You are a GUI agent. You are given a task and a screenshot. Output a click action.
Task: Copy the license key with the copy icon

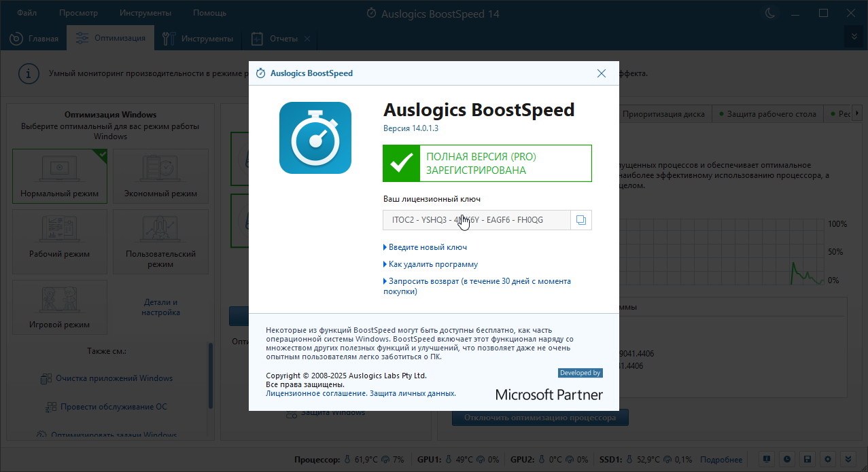pyautogui.click(x=580, y=220)
